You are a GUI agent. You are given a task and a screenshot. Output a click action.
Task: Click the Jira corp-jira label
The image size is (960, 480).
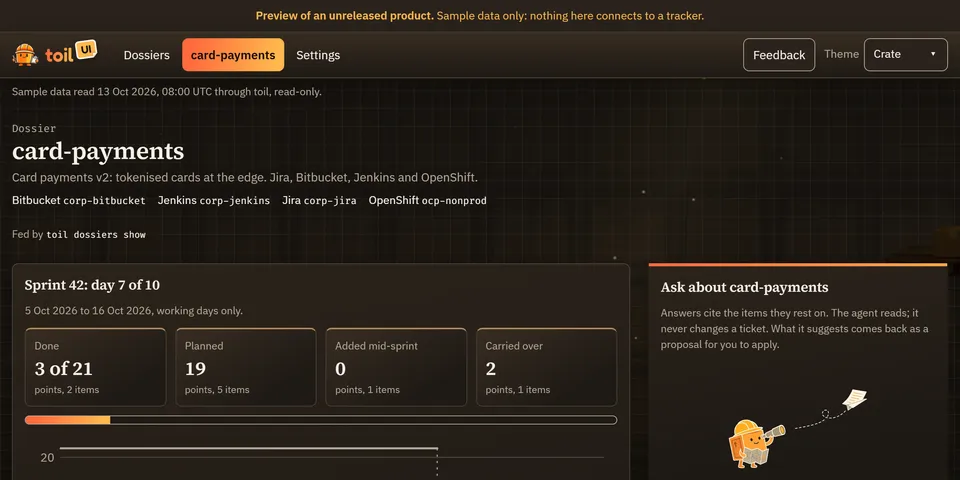tap(319, 200)
